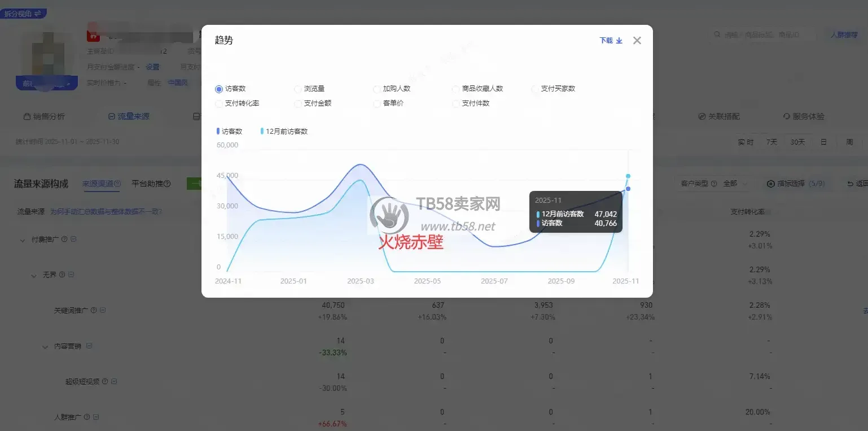
Task: Open the 流量来源 tab
Action: [x=129, y=116]
